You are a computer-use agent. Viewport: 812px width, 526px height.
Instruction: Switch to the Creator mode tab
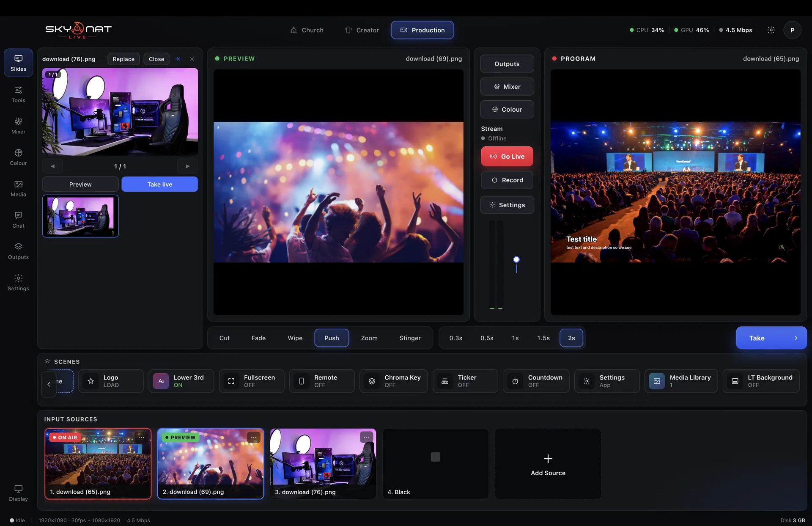coord(362,30)
